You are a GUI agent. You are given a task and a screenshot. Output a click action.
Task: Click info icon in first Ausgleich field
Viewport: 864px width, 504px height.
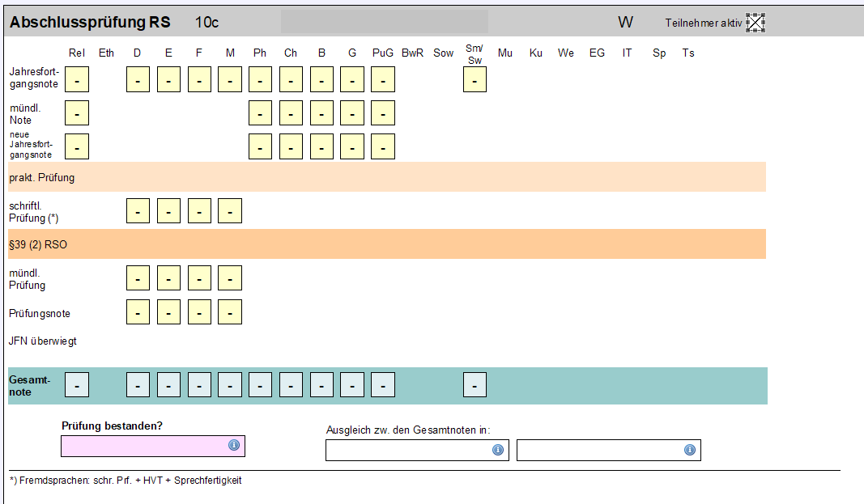pyautogui.click(x=498, y=450)
